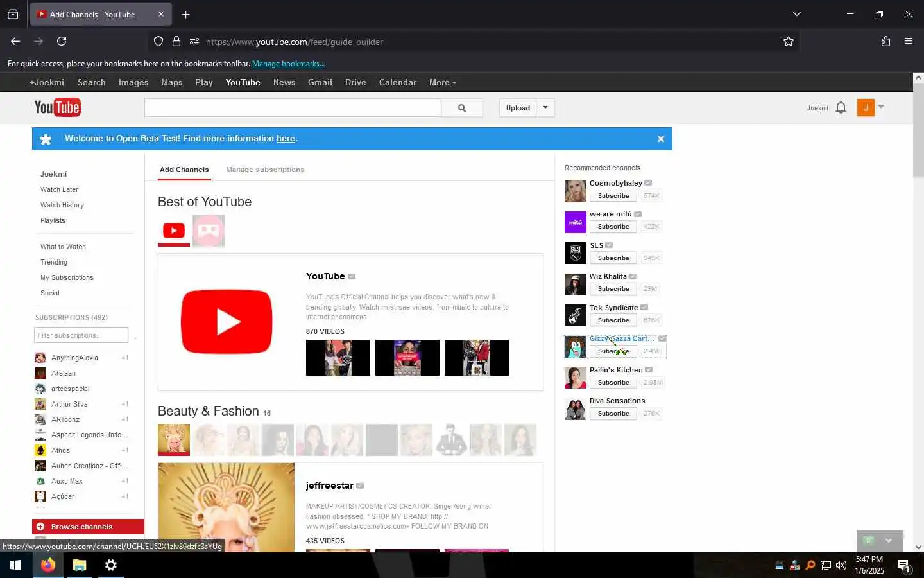
Task: Open the list all tabs chevron
Action: pyautogui.click(x=797, y=14)
